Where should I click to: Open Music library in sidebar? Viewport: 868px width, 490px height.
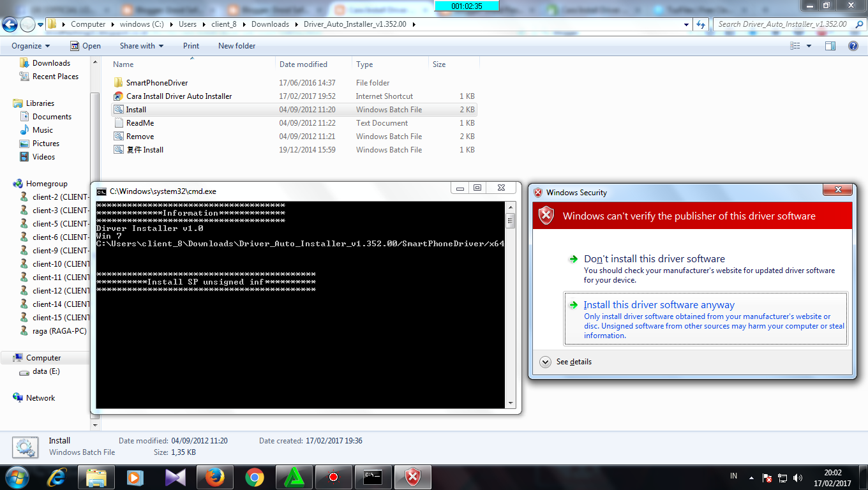point(43,130)
